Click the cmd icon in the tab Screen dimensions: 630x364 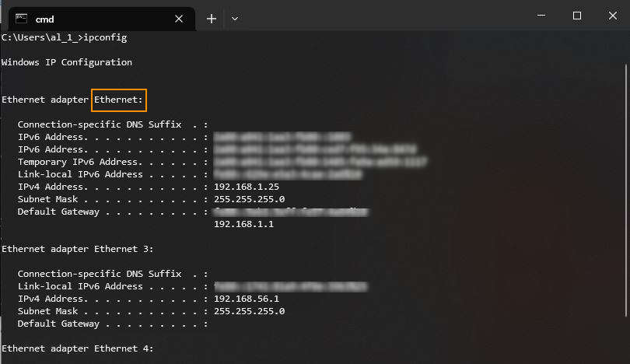21,19
